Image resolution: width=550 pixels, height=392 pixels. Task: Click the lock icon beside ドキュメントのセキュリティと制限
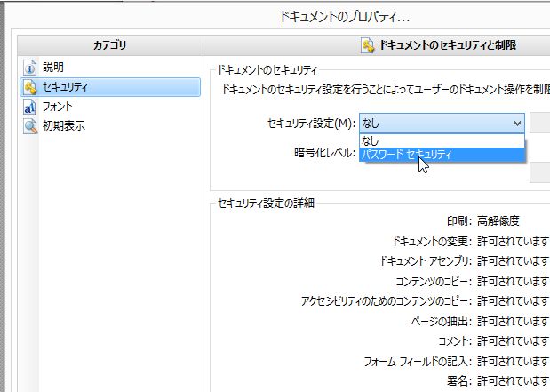pyautogui.click(x=368, y=45)
